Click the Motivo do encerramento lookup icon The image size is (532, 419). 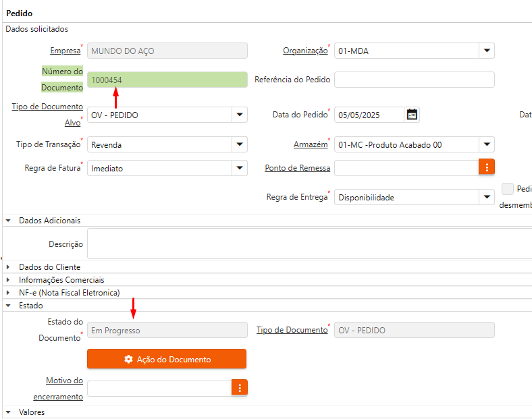[x=240, y=387]
